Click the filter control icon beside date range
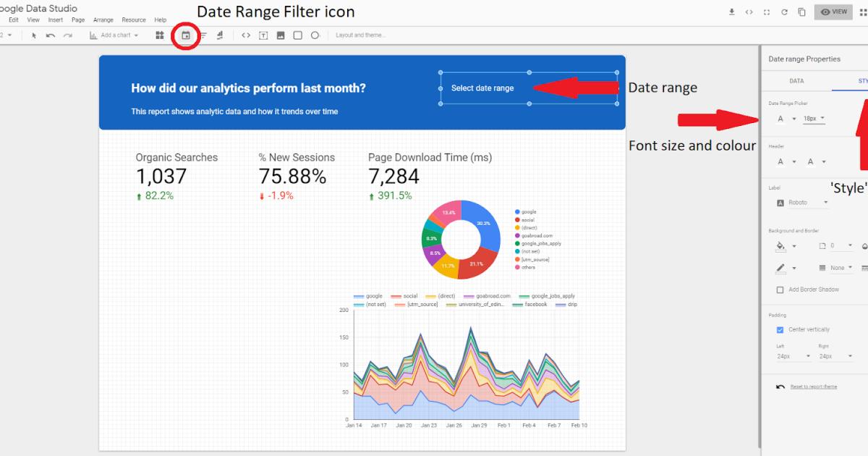This screenshot has height=456, width=868. coord(203,35)
